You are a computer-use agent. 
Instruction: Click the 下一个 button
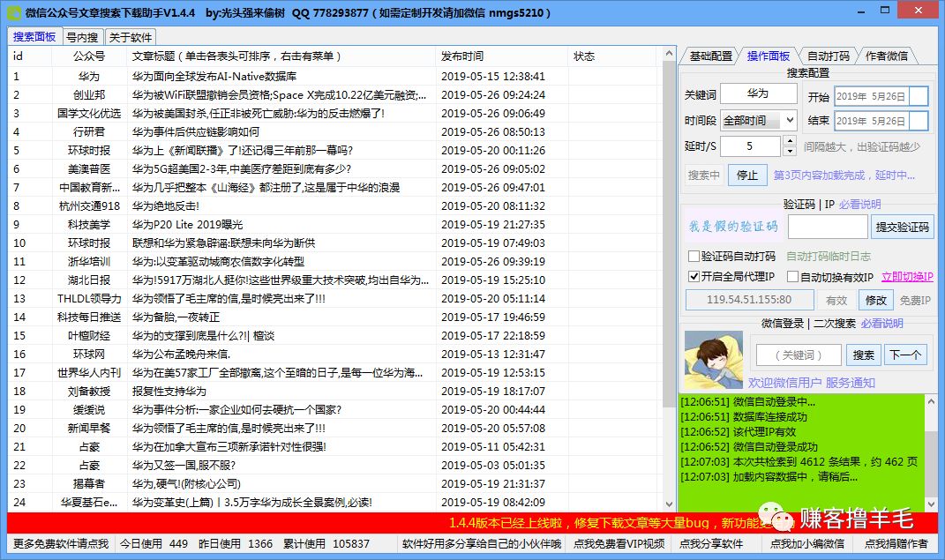pos(904,355)
